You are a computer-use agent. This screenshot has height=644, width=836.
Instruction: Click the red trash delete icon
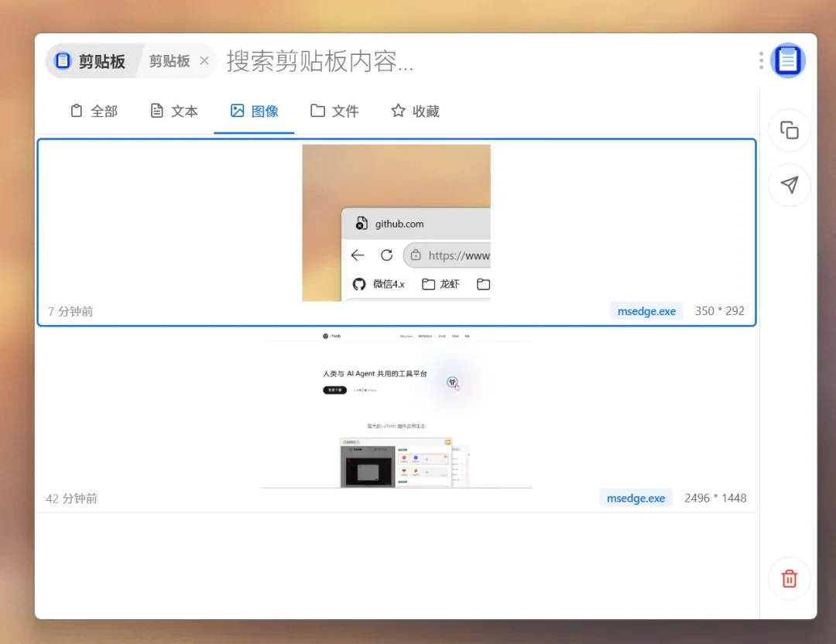point(789,578)
